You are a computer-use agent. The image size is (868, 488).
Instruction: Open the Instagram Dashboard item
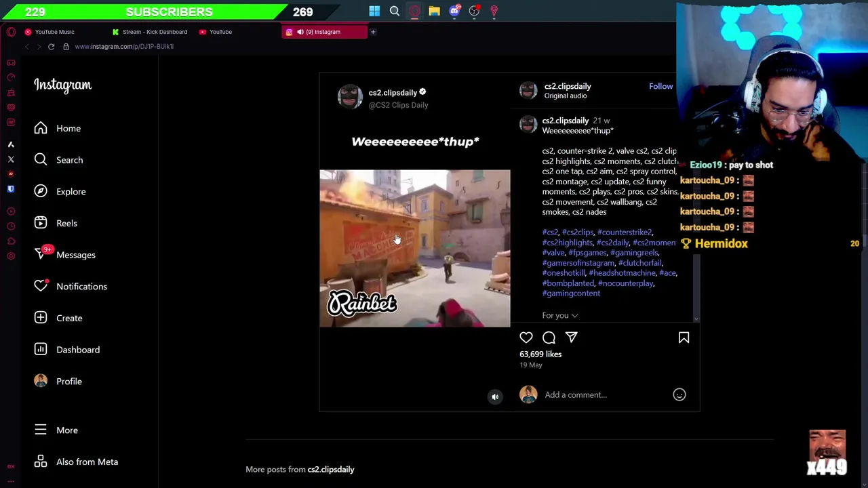pos(67,350)
